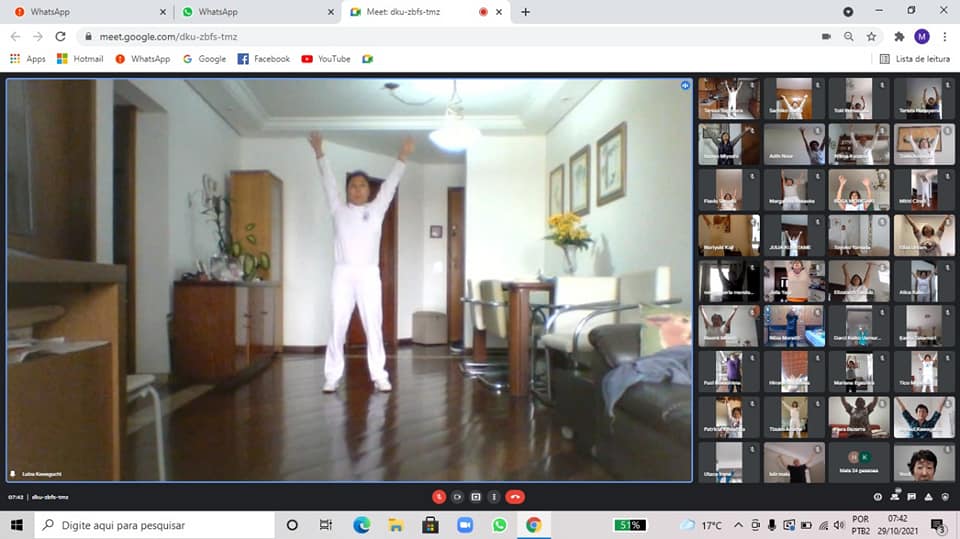The width and height of the screenshot is (960, 539).
Task: Open the Meet chat panel
Action: pos(913,496)
